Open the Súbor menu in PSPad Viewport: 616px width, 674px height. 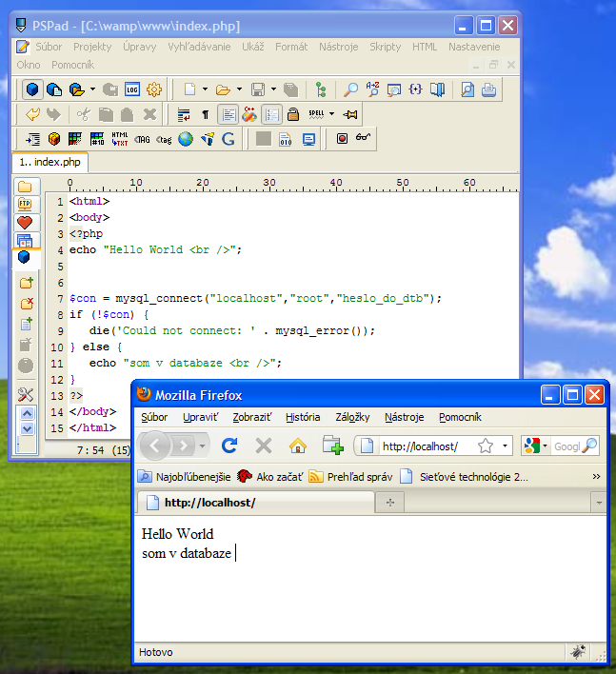(x=49, y=47)
